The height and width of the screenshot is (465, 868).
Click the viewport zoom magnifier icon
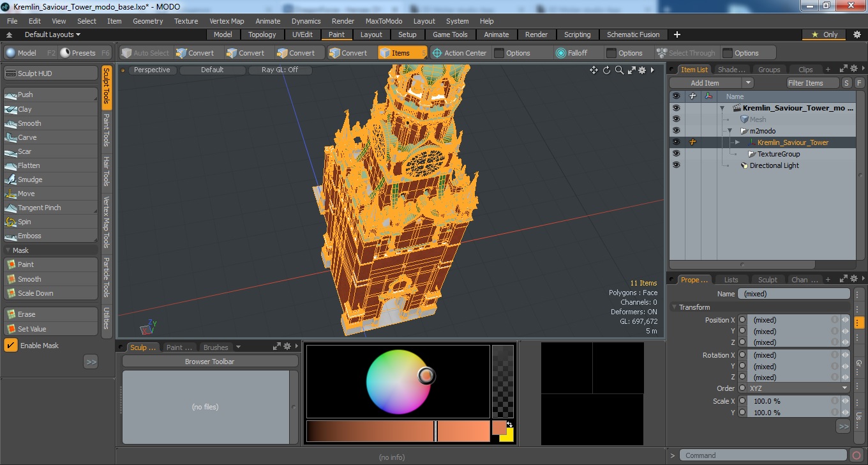pyautogui.click(x=619, y=70)
